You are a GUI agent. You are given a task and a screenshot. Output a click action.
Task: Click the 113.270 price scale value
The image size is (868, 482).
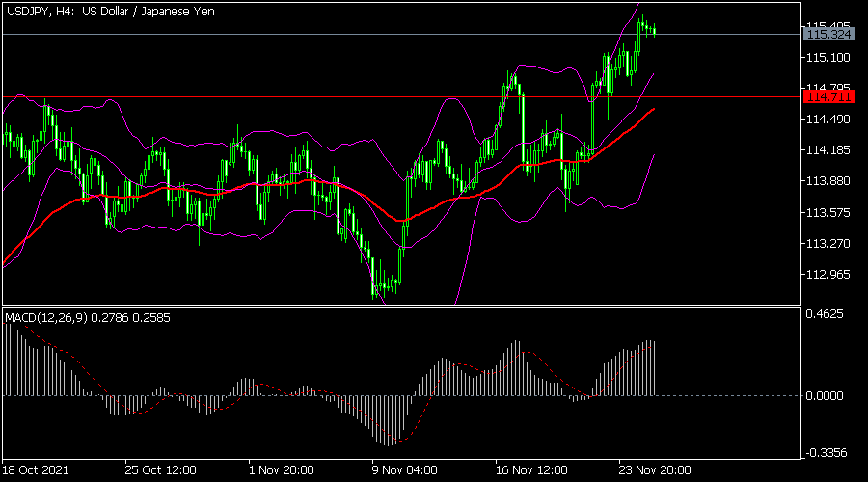point(828,244)
